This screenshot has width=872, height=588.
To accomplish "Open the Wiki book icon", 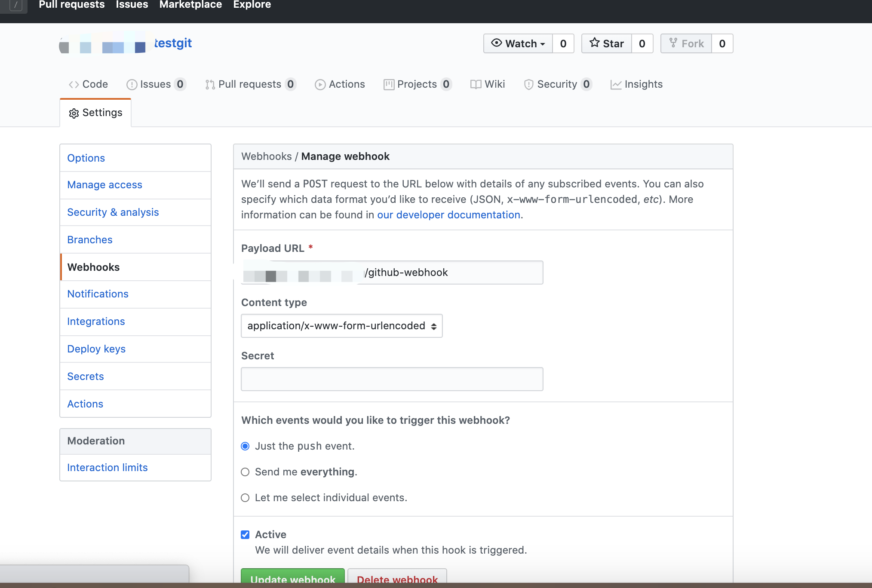I will [x=476, y=85].
